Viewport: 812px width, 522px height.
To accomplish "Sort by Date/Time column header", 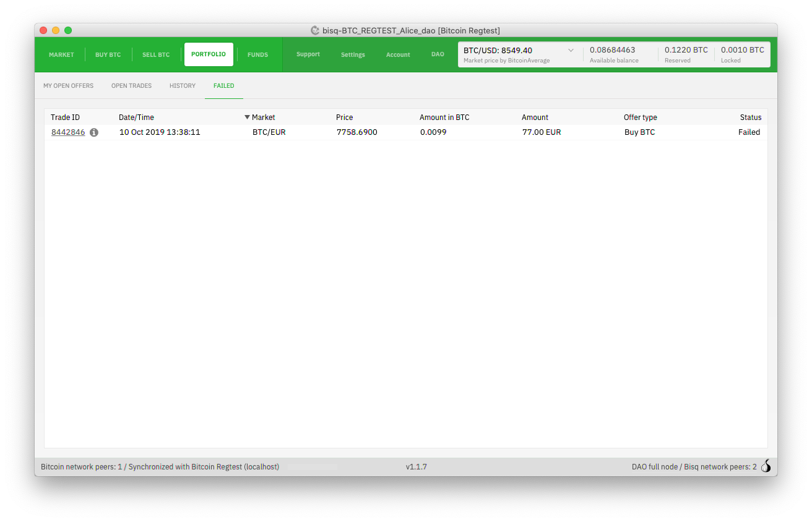I will coord(136,118).
